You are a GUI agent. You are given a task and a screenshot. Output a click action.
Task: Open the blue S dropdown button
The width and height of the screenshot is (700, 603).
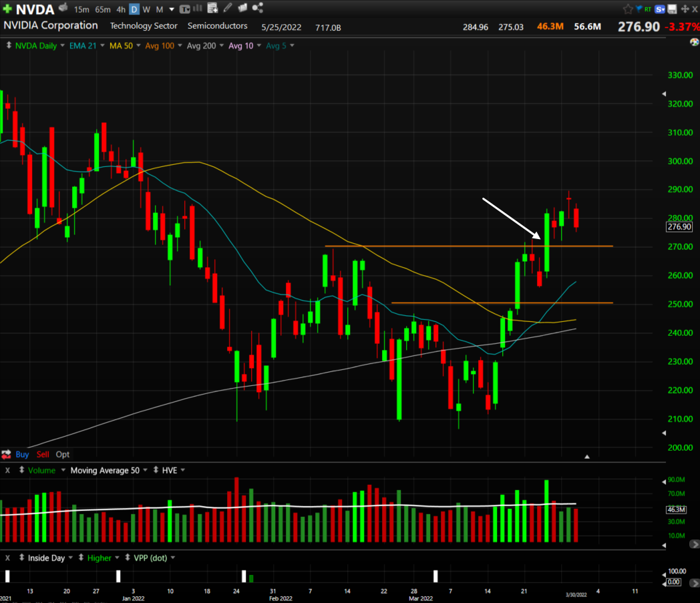tap(660, 9)
